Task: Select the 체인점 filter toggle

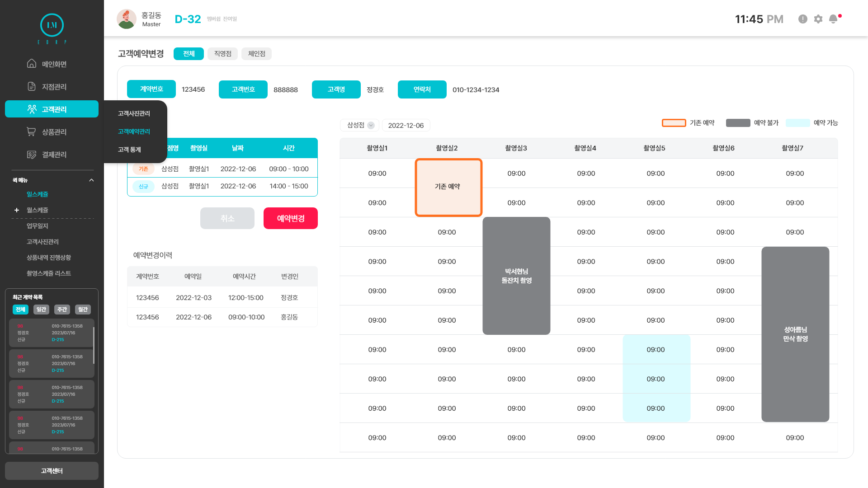Action: (x=256, y=54)
